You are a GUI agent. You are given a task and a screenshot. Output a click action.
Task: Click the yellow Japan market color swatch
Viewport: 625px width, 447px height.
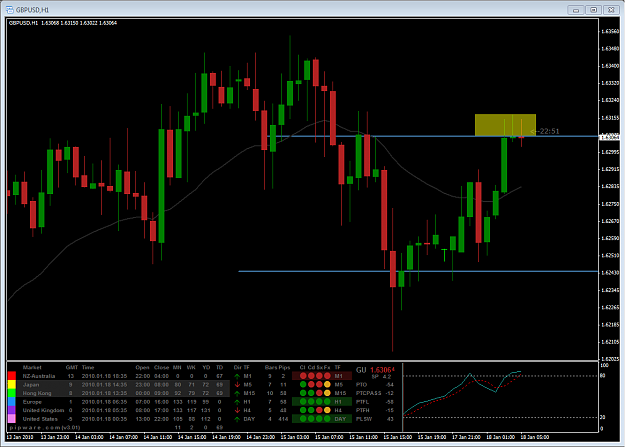[12, 384]
